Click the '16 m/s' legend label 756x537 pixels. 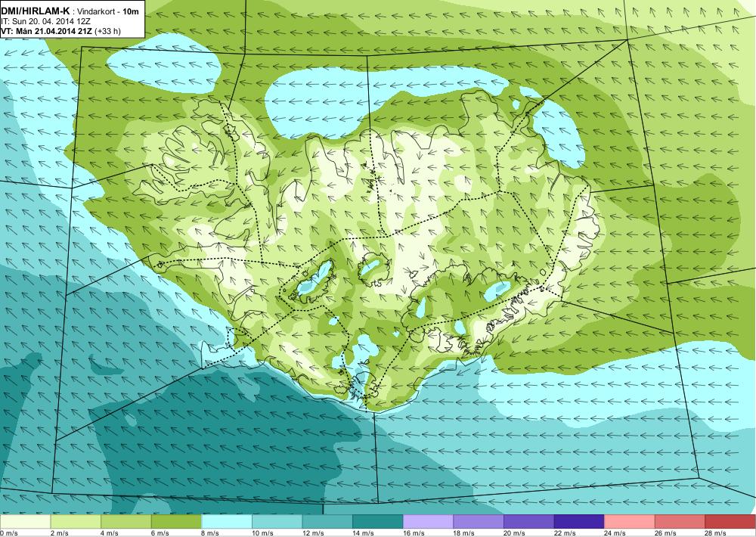[x=414, y=533]
